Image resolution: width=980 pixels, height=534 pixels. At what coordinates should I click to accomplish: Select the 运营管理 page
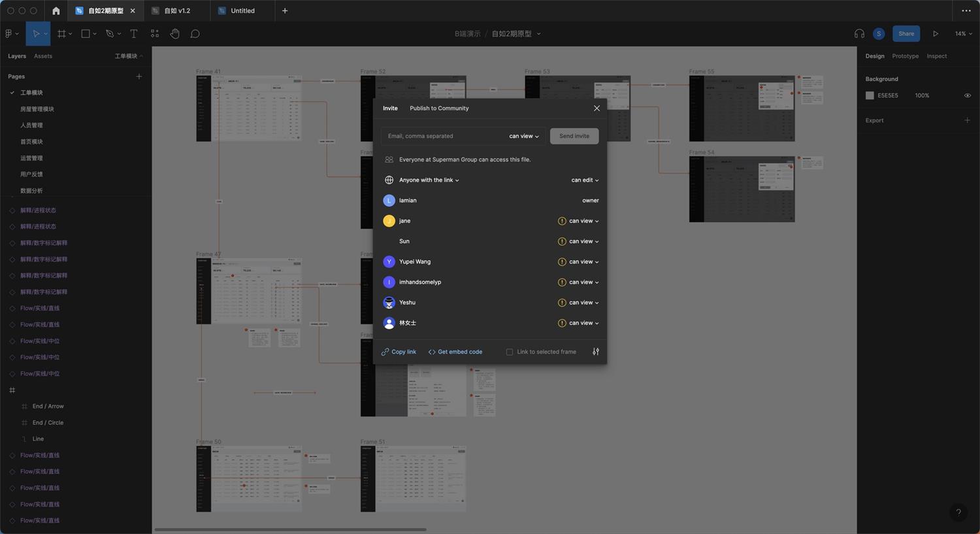tap(31, 158)
